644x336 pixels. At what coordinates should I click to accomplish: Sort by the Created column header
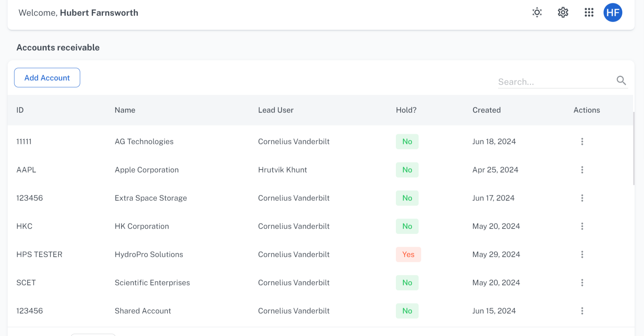pos(486,110)
